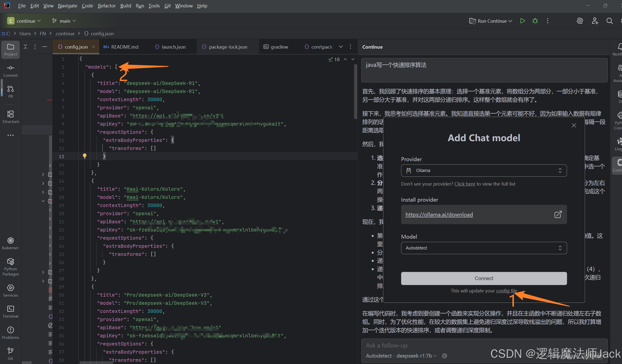Screen dimensions: 622x364
Task: Click the Connect button
Action: tap(484, 278)
